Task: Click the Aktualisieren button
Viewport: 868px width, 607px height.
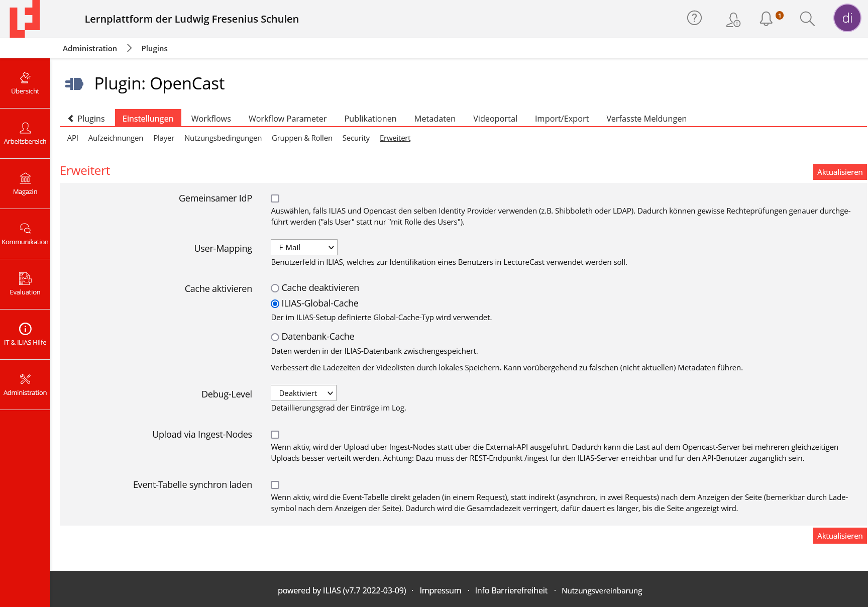Action: (839, 172)
